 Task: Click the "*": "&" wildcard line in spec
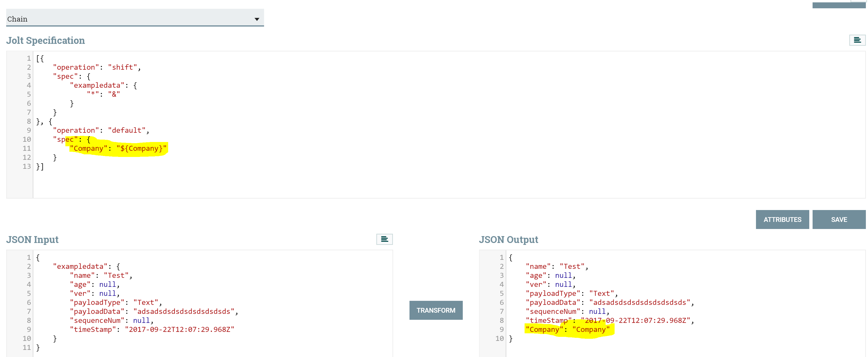coord(103,94)
